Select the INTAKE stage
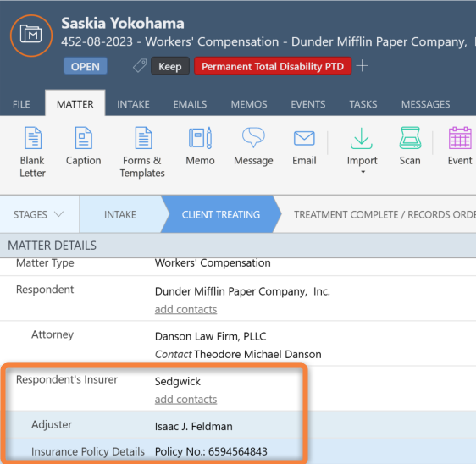 120,214
